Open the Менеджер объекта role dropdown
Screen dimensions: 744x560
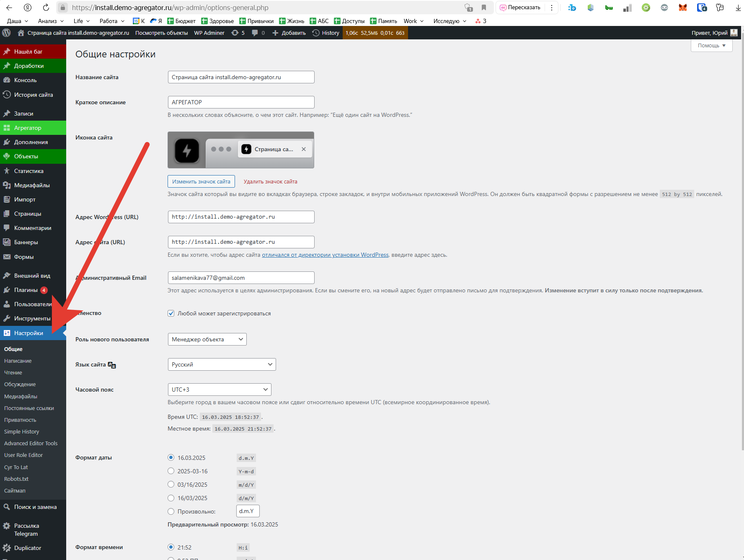(x=207, y=339)
